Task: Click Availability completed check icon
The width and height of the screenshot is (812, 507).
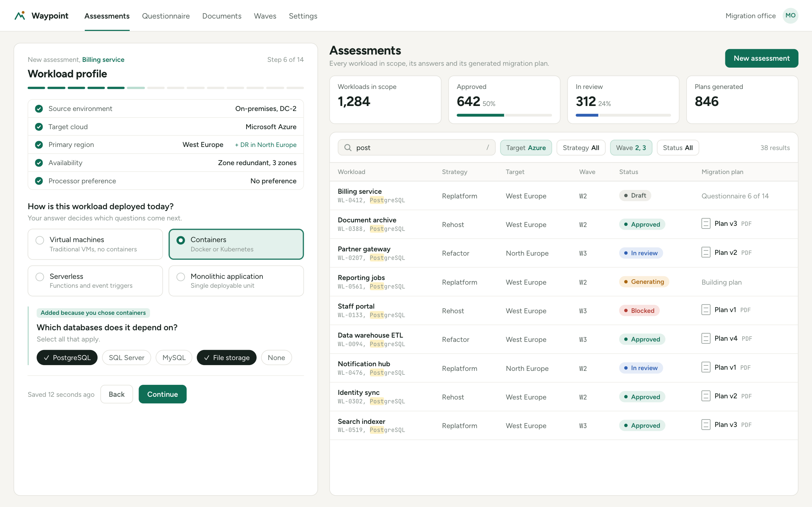Action: [x=39, y=163]
